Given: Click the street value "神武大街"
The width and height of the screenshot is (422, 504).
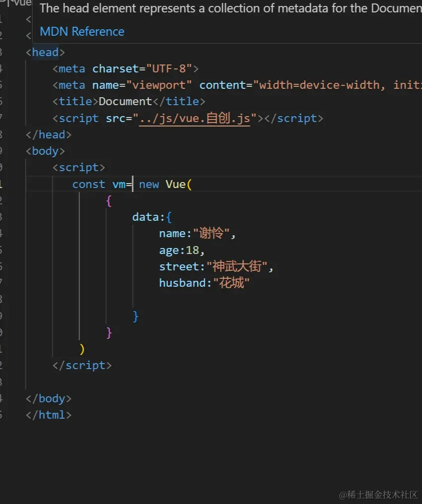Looking at the screenshot, I should click(x=237, y=266).
